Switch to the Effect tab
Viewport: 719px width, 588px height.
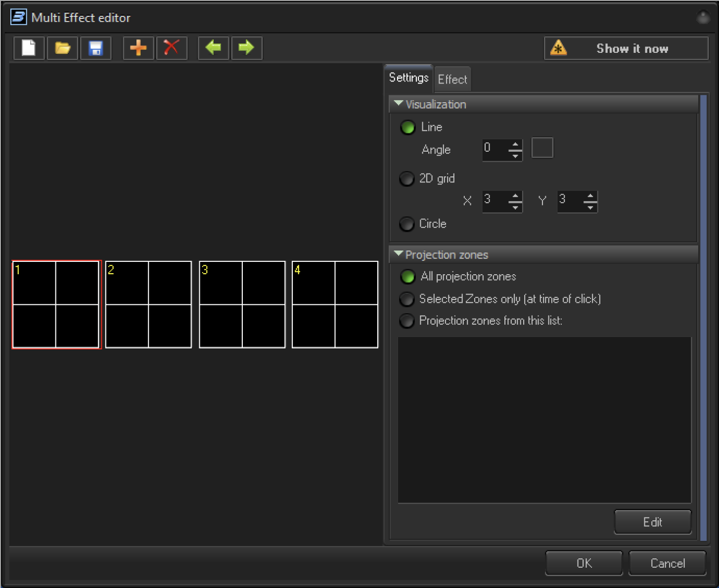tap(452, 80)
